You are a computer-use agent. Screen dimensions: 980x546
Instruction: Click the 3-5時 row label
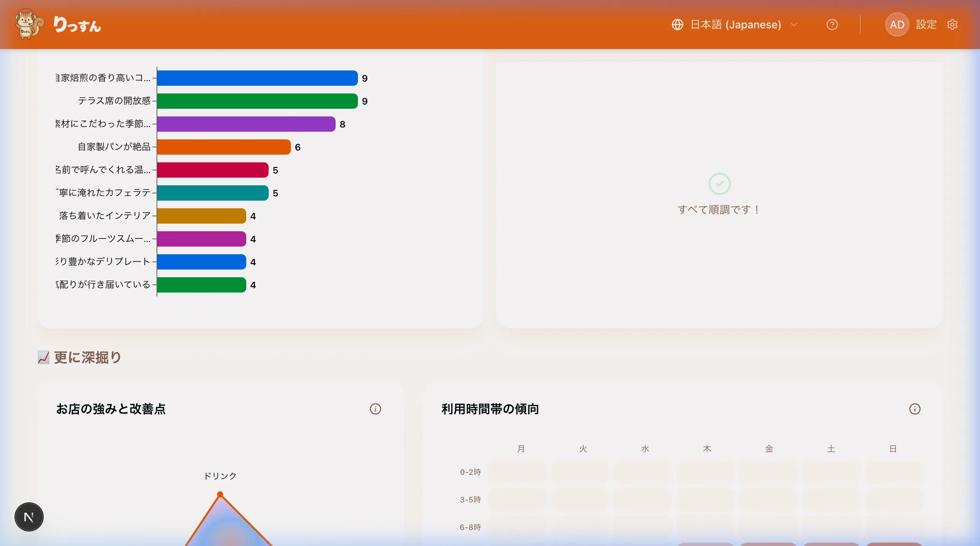click(470, 500)
